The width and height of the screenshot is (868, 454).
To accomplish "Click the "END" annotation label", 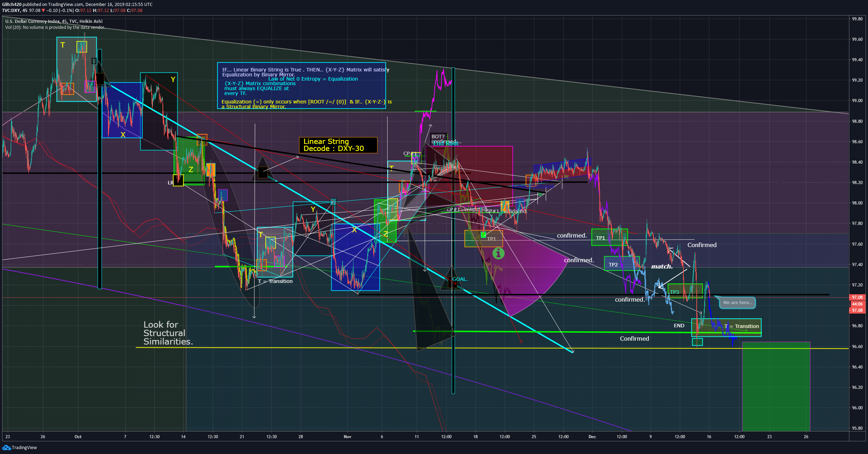I will click(679, 326).
